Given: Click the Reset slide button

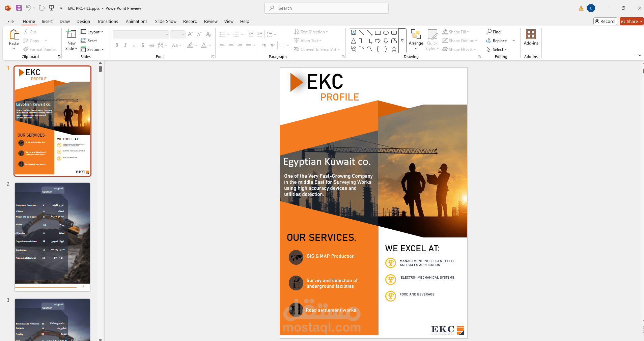Looking at the screenshot, I should click(x=90, y=40).
